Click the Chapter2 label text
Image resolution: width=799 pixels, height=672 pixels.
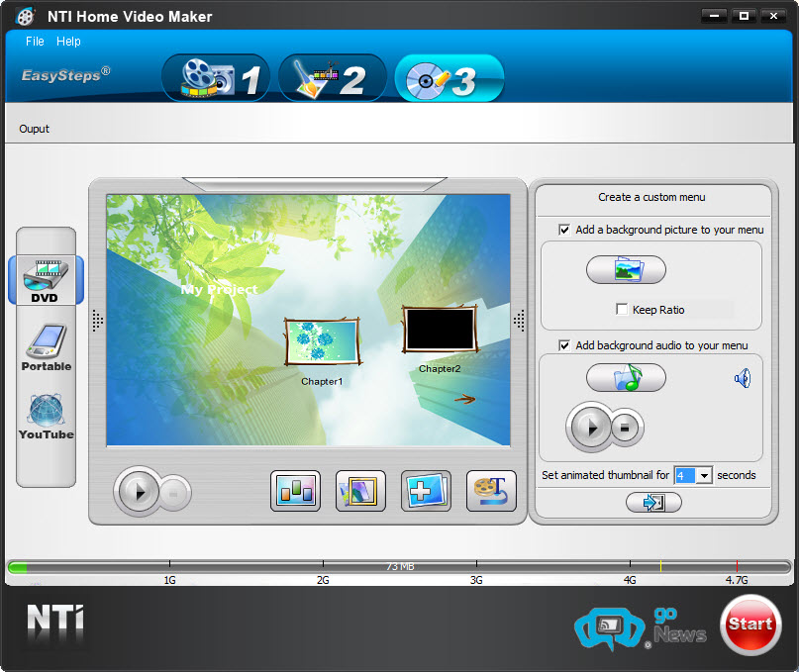(x=440, y=368)
